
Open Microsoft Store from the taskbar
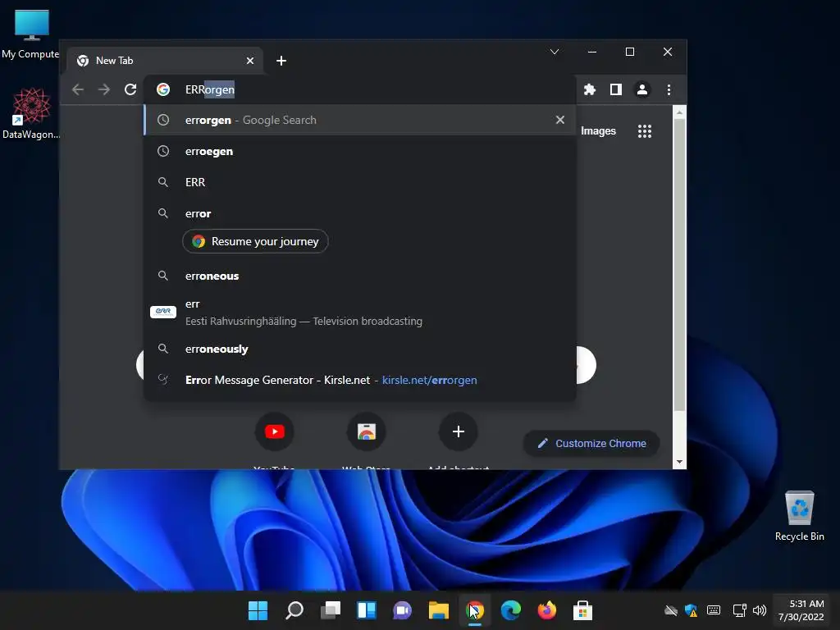click(582, 610)
